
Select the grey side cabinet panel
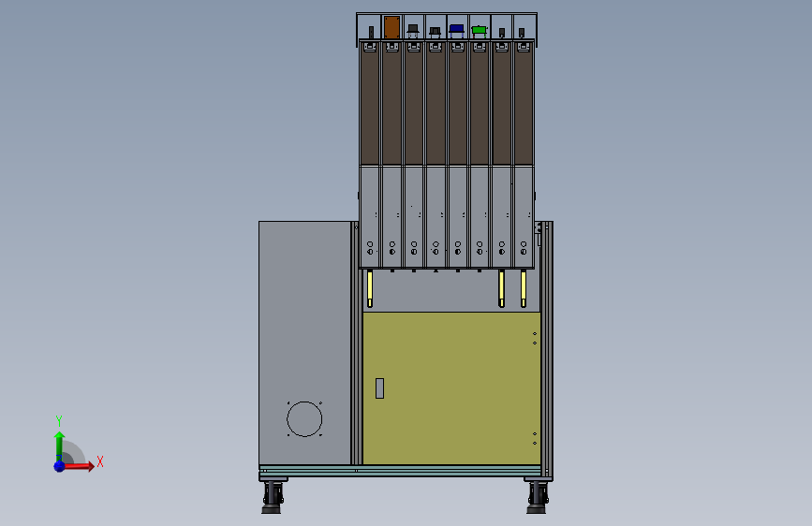pos(305,343)
